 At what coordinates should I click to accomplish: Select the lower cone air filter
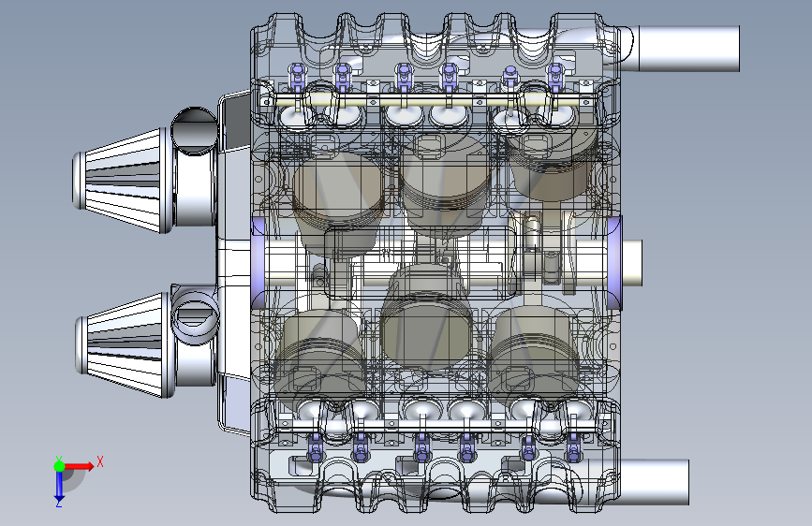tap(124, 344)
